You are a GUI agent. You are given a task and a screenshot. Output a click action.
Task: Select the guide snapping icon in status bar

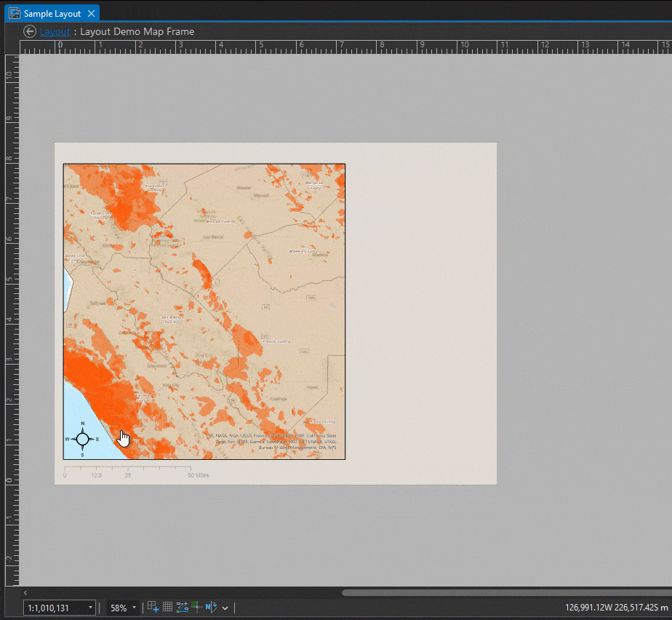coord(196,607)
